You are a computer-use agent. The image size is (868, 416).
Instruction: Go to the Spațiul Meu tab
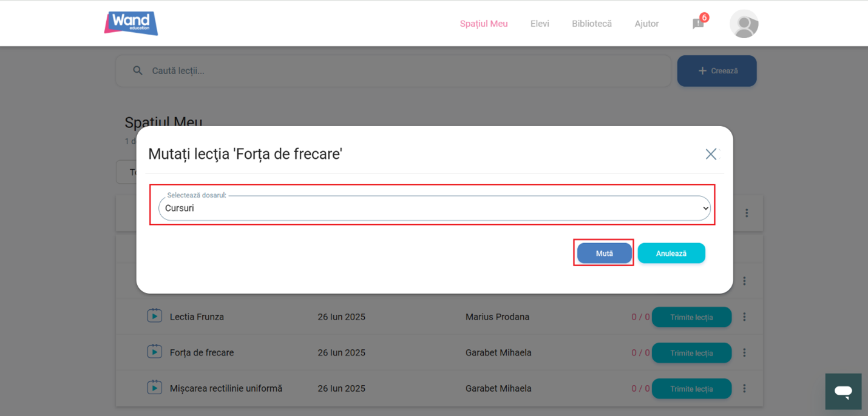(483, 24)
